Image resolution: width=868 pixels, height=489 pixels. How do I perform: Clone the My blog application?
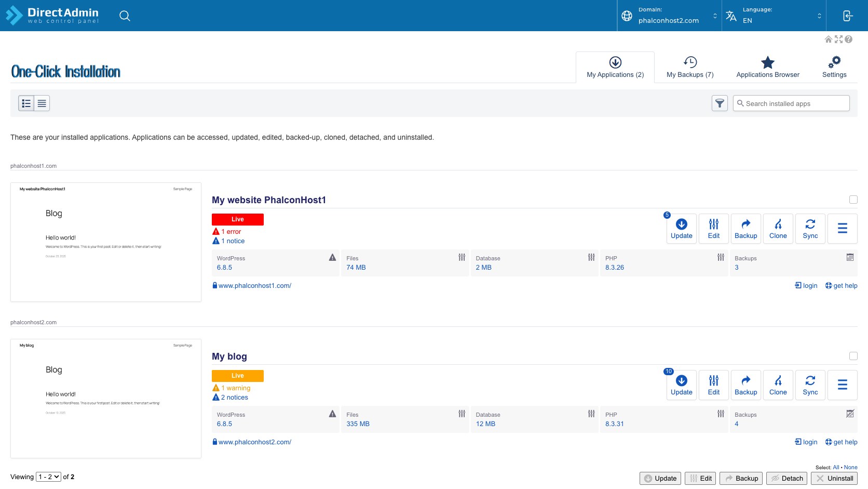click(778, 385)
